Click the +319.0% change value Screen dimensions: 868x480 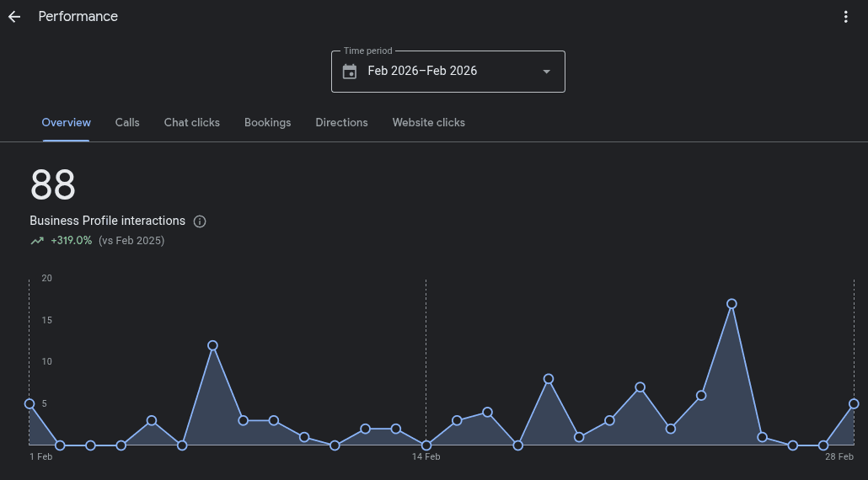pyautogui.click(x=72, y=241)
